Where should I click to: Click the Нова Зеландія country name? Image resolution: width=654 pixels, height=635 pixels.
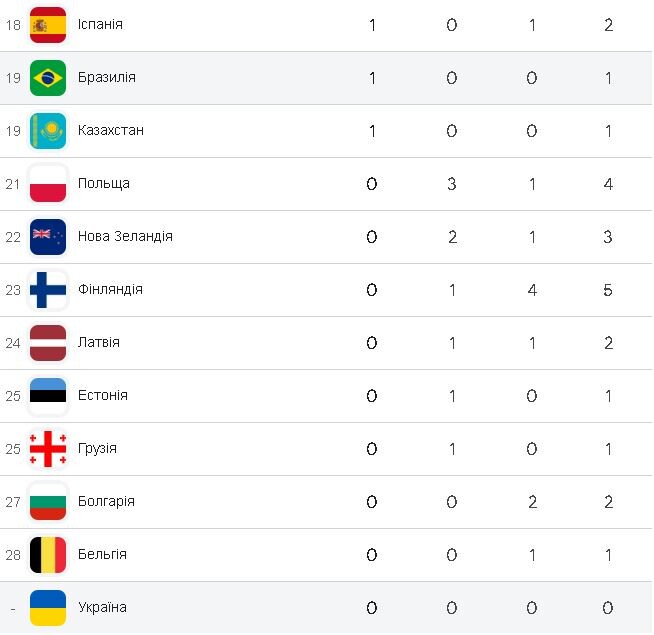click(125, 237)
